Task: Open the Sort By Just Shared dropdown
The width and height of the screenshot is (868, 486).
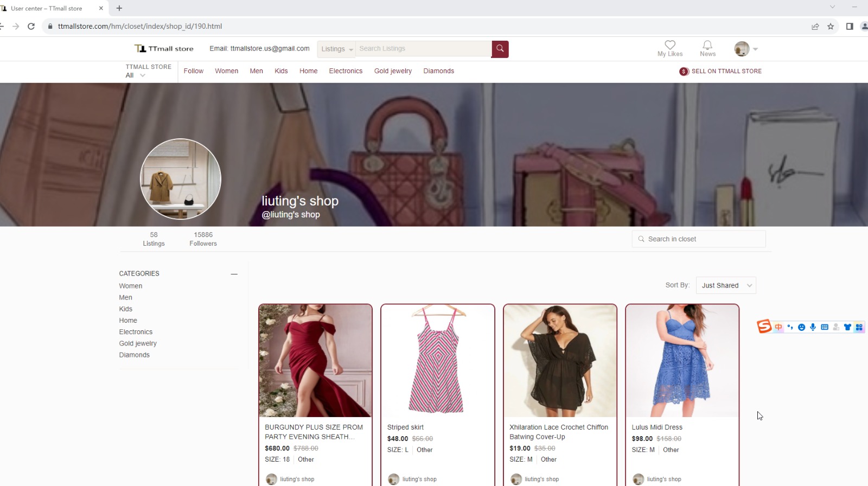Action: coord(726,285)
